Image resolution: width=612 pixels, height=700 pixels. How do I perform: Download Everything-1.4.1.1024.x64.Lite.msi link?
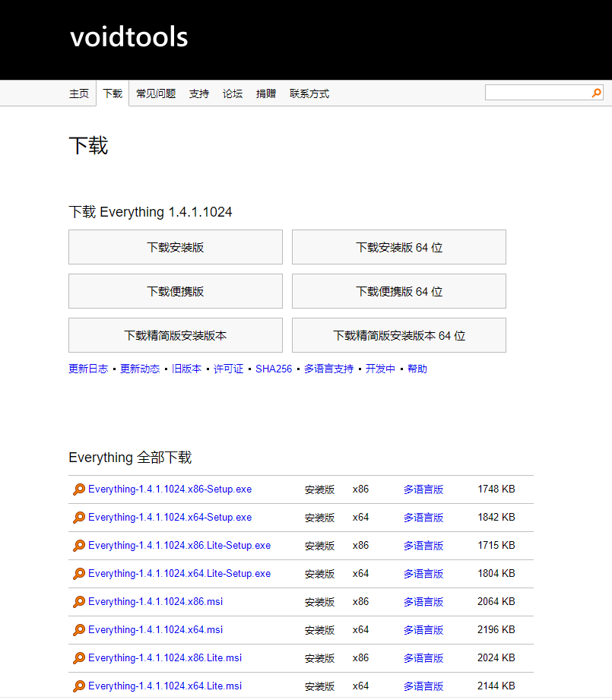(x=165, y=686)
